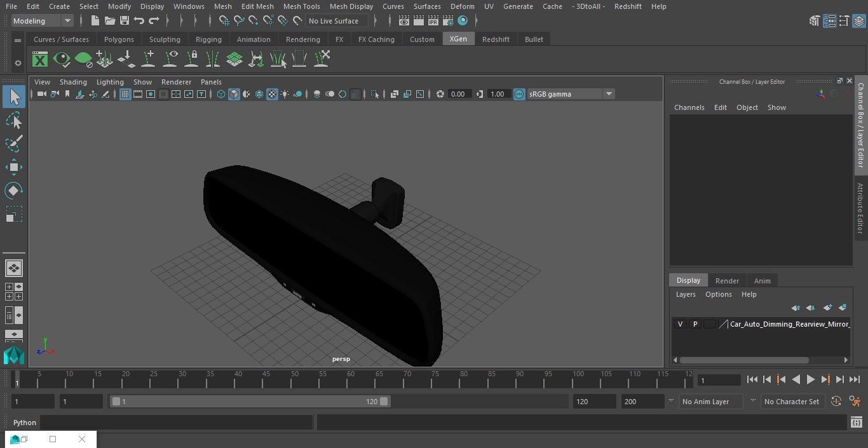Click the time range slider bar
The image size is (868, 448).
[250, 402]
